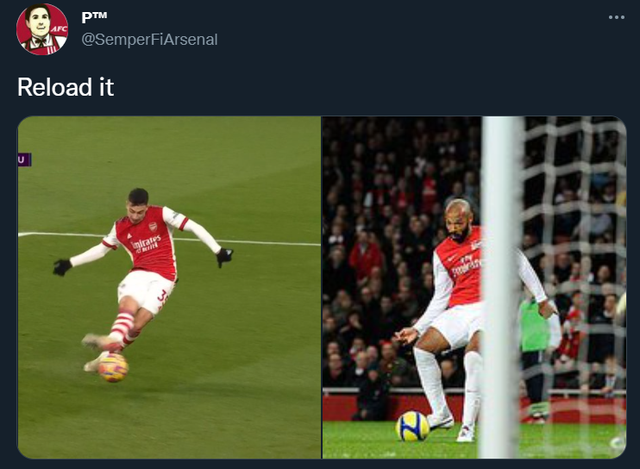Open the three-dot more options menu
Screen dimensions: 640x469
[616, 18]
